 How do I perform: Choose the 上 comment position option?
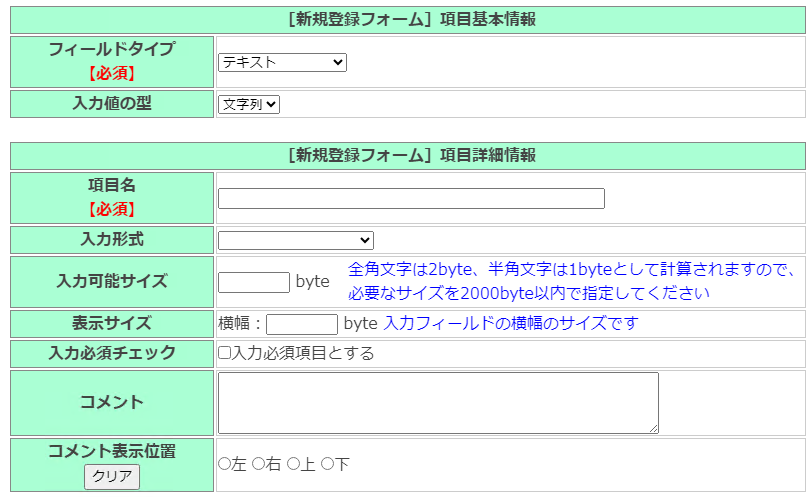coord(294,464)
